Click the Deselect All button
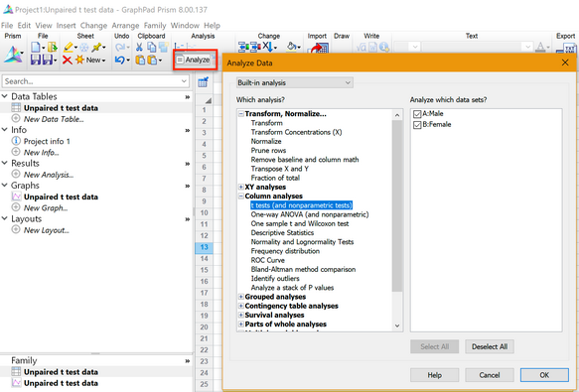This screenshot has height=392, width=579. [490, 346]
